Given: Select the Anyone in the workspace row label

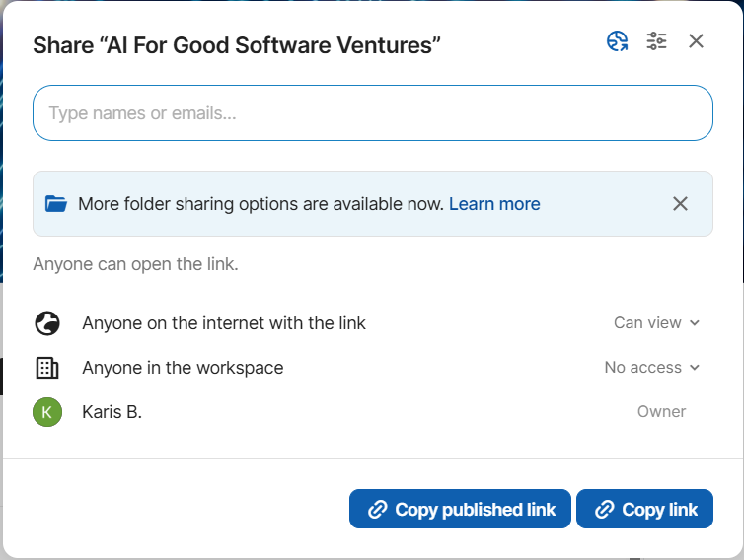Looking at the screenshot, I should click(183, 368).
